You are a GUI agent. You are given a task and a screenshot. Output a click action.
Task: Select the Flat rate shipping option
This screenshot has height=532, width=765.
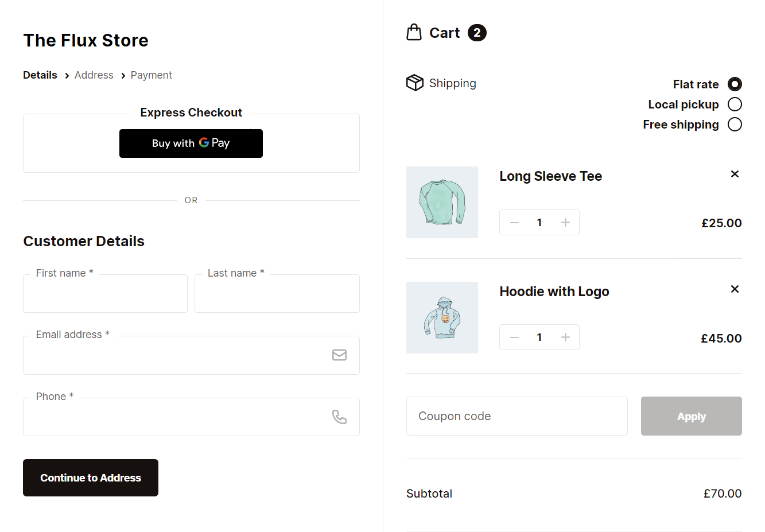[x=735, y=84]
